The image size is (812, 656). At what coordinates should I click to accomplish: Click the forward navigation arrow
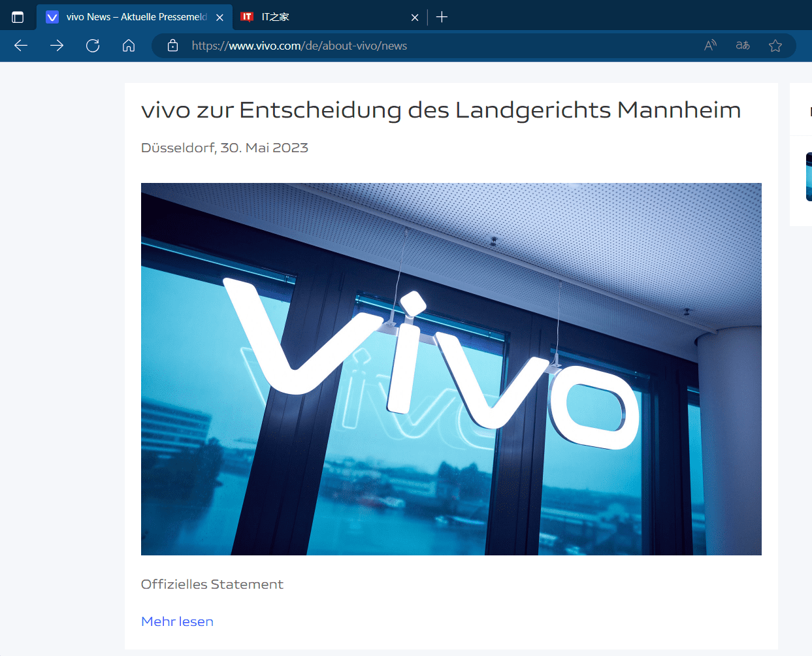tap(57, 45)
